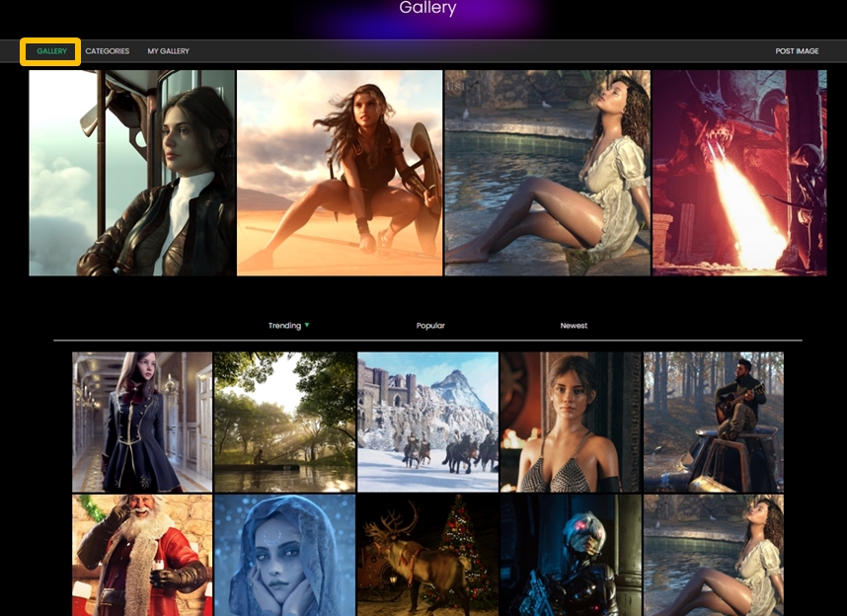Open thumbnail of woman in chainmail top

tap(570, 422)
